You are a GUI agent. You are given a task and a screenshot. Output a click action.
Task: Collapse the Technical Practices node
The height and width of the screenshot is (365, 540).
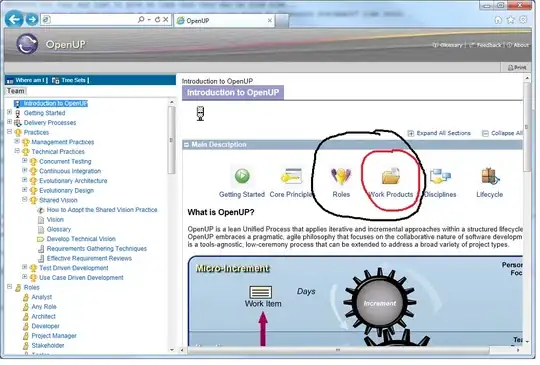click(x=17, y=151)
